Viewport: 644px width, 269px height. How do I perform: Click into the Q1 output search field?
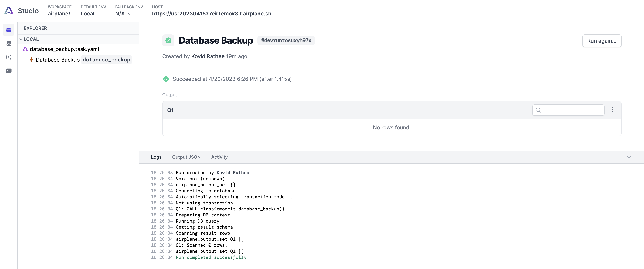568,110
